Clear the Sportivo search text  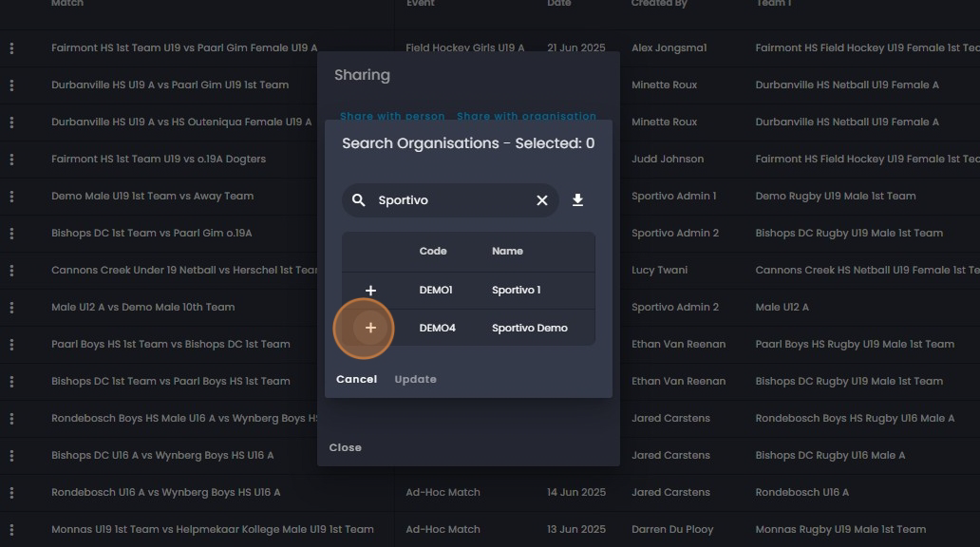pyautogui.click(x=542, y=200)
